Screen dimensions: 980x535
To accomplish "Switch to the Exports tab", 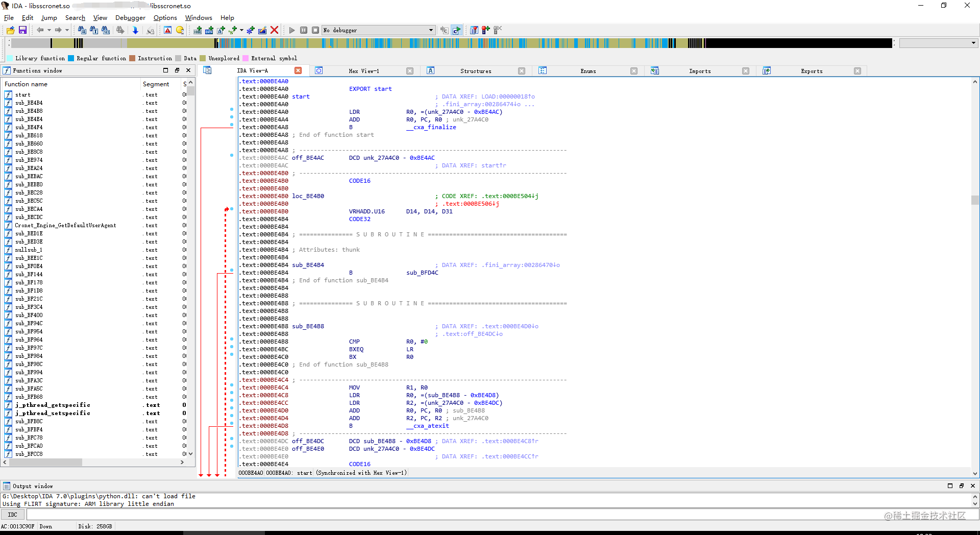I will (812, 71).
